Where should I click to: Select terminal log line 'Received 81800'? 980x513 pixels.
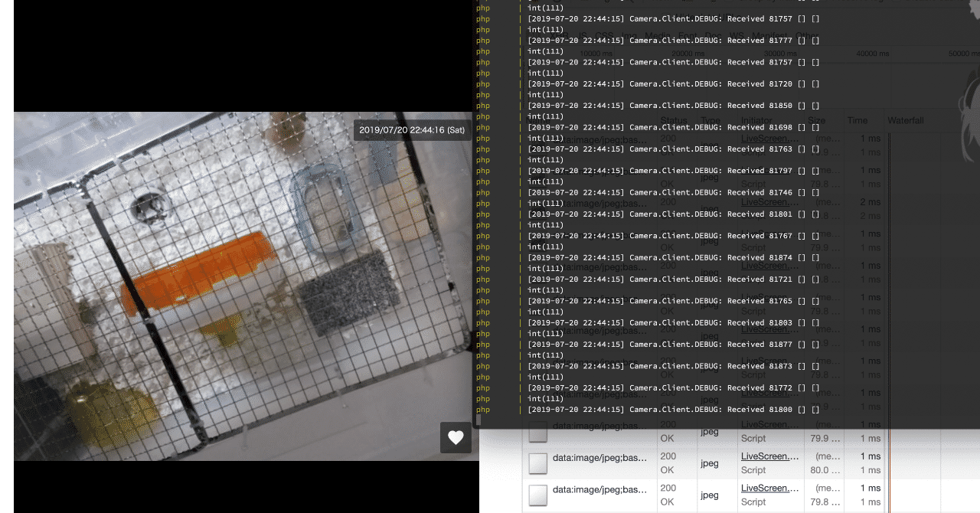click(674, 410)
